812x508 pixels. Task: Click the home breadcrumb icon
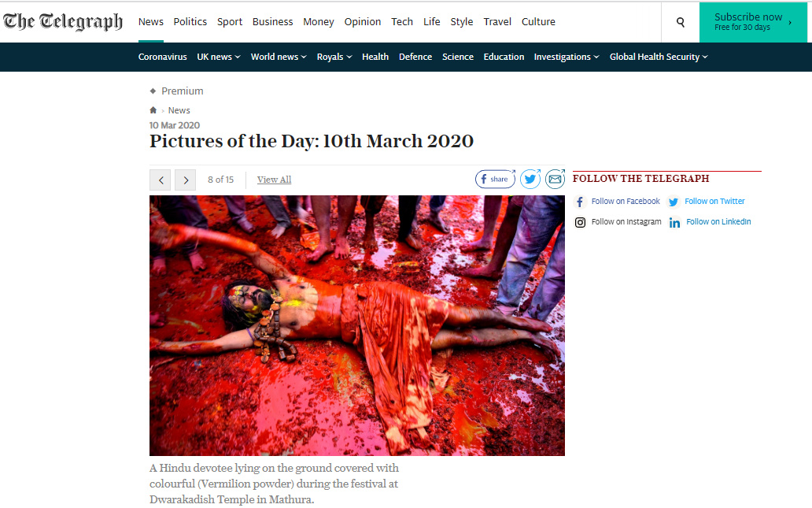pyautogui.click(x=153, y=110)
